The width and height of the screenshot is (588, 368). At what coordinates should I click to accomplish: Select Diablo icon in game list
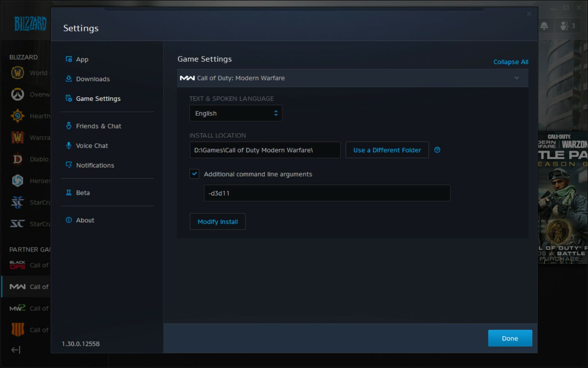(17, 159)
